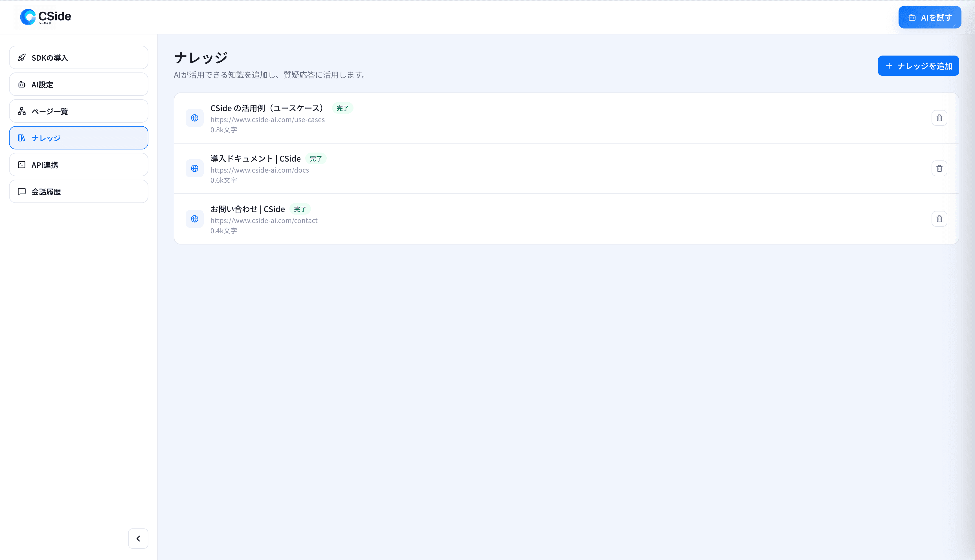This screenshot has width=975, height=560.
Task: Click the title CSide の活用例（ユースケース）
Action: (x=268, y=108)
